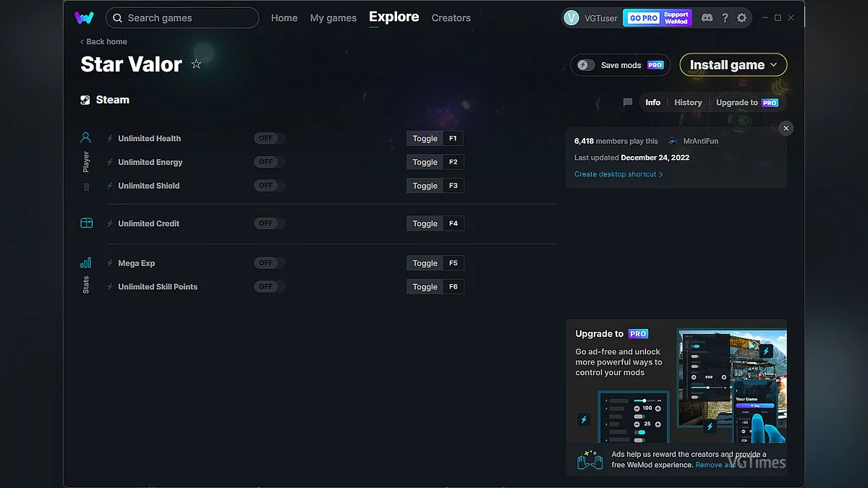Switch to the Info tab

653,103
